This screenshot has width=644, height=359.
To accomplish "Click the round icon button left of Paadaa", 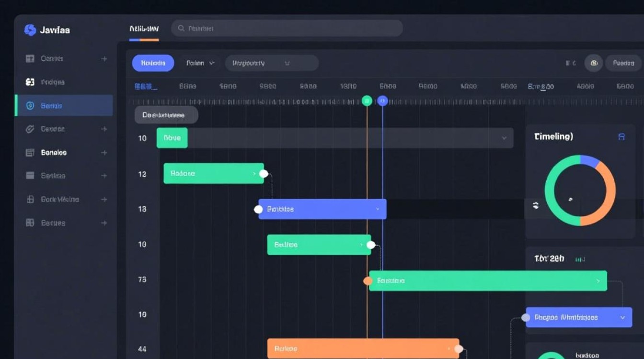I will [x=594, y=63].
